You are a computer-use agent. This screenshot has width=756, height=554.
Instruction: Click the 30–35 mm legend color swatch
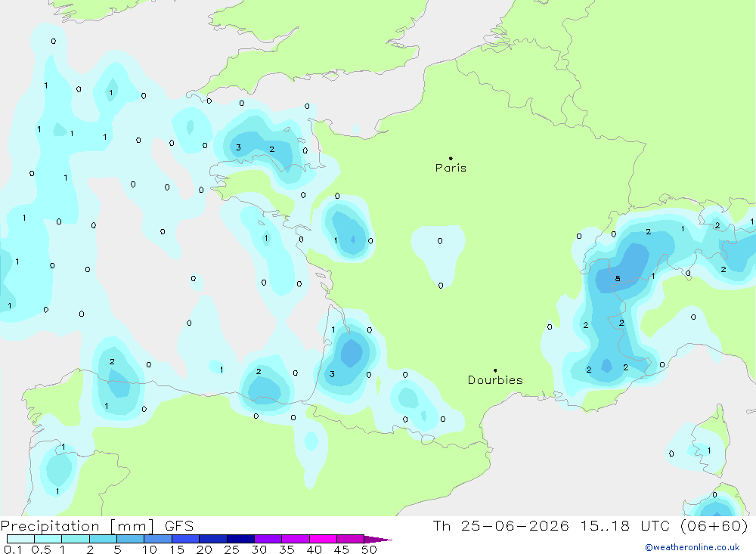[268, 539]
